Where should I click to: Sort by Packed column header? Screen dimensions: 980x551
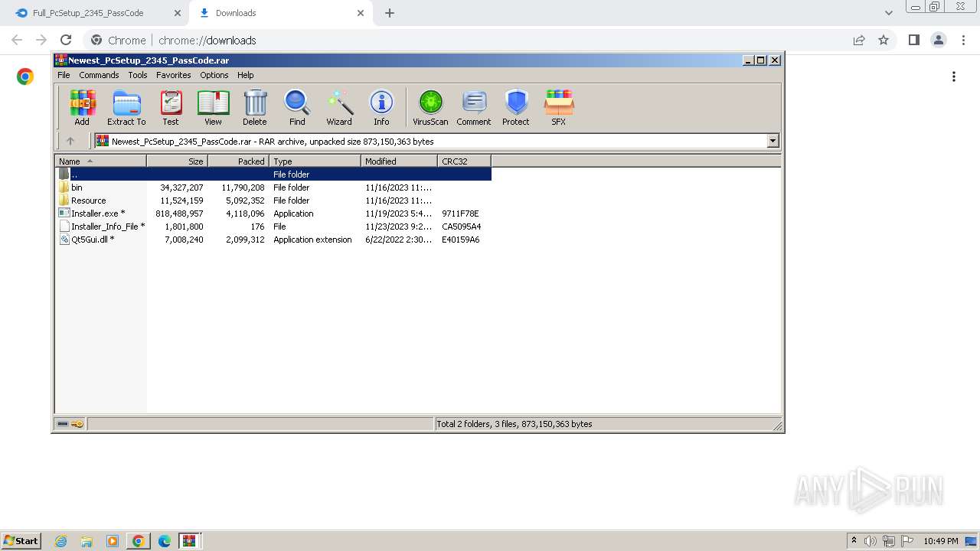[x=238, y=161]
